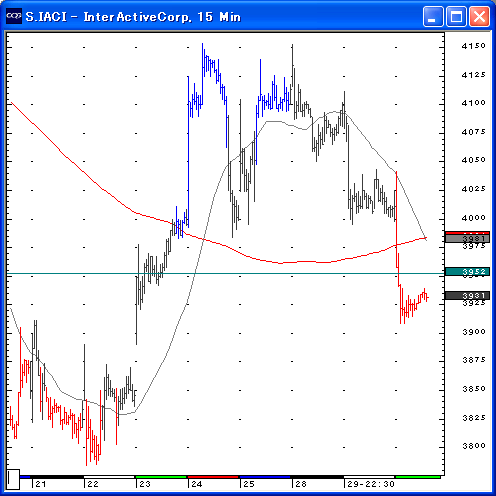Image resolution: width=496 pixels, height=496 pixels.
Task: Click date 25 on the time axis
Action: (x=249, y=484)
